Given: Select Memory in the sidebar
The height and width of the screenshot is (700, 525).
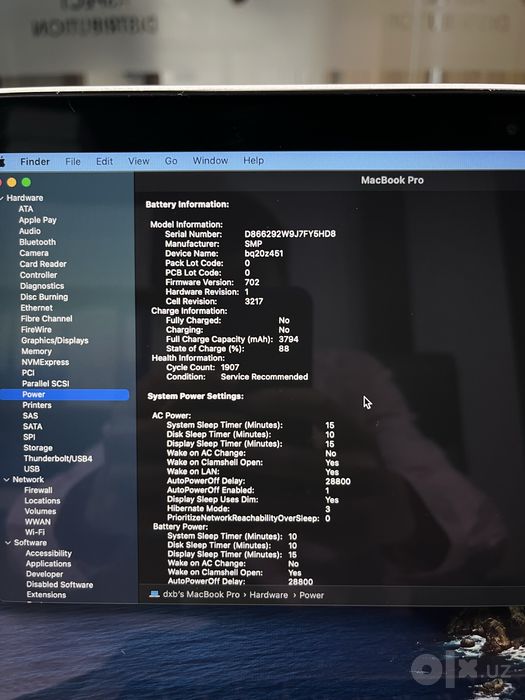Looking at the screenshot, I should click(x=37, y=351).
